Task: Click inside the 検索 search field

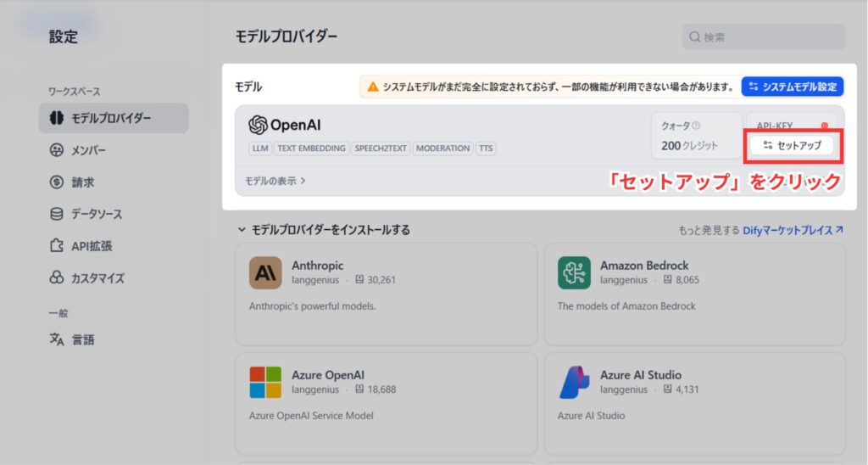Action: pyautogui.click(x=764, y=37)
